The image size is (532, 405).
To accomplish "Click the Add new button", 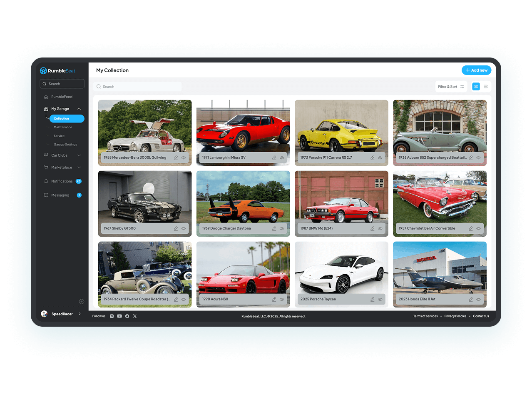I will point(476,70).
